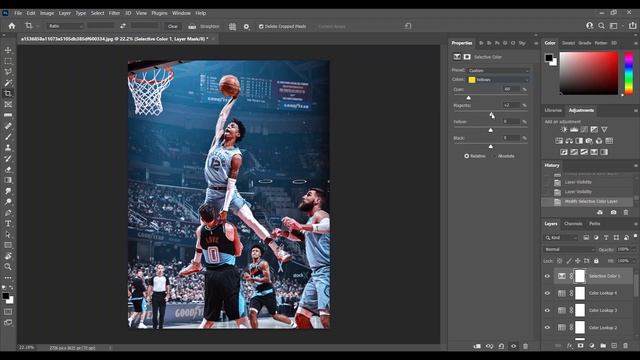This screenshot has width=640, height=360.
Task: Select the Rectangular Marquee tool
Action: (8, 61)
